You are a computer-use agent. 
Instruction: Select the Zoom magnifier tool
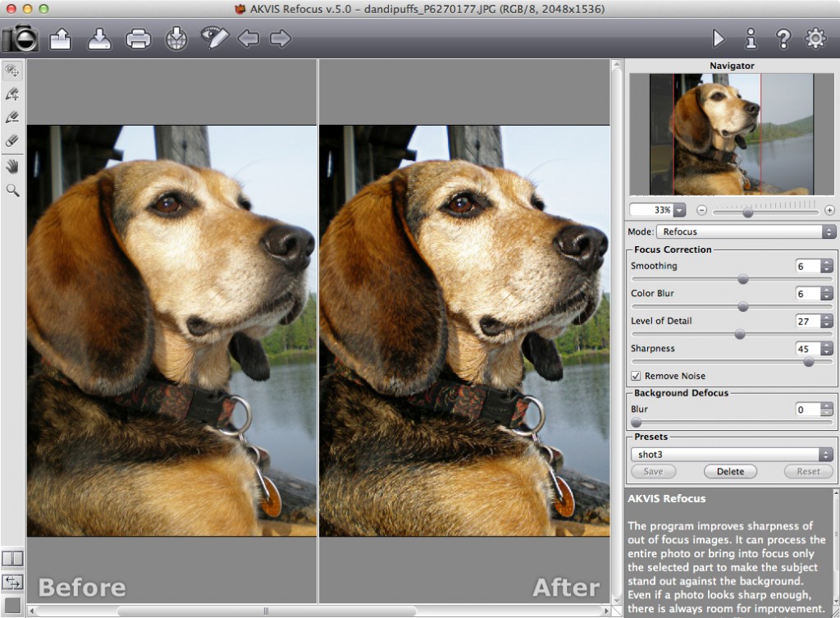pyautogui.click(x=12, y=190)
